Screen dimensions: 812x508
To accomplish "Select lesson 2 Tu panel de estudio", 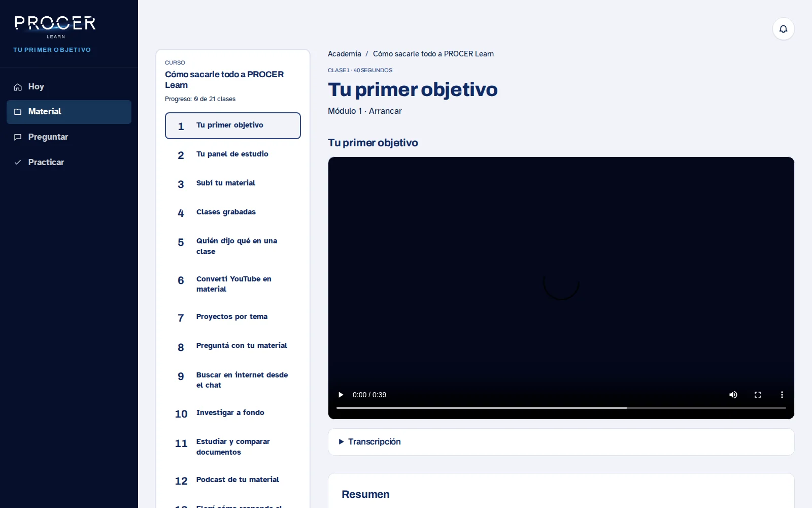I will pos(233,154).
